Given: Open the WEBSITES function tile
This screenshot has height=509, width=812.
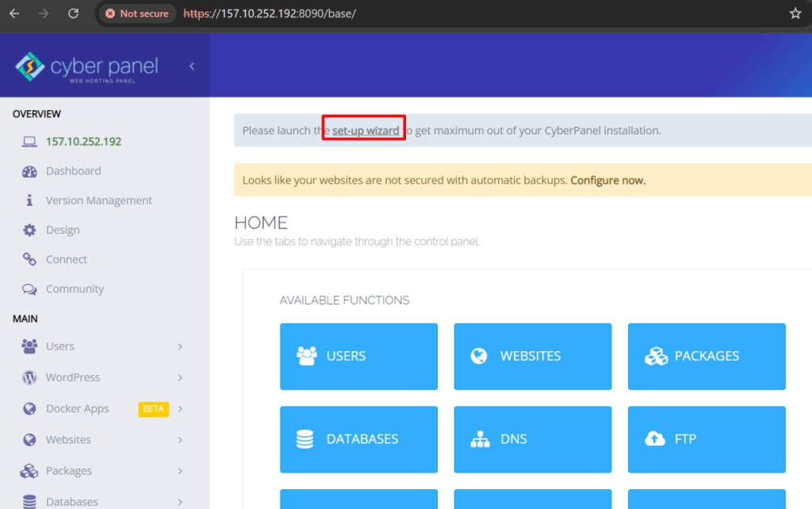Looking at the screenshot, I should (x=532, y=356).
